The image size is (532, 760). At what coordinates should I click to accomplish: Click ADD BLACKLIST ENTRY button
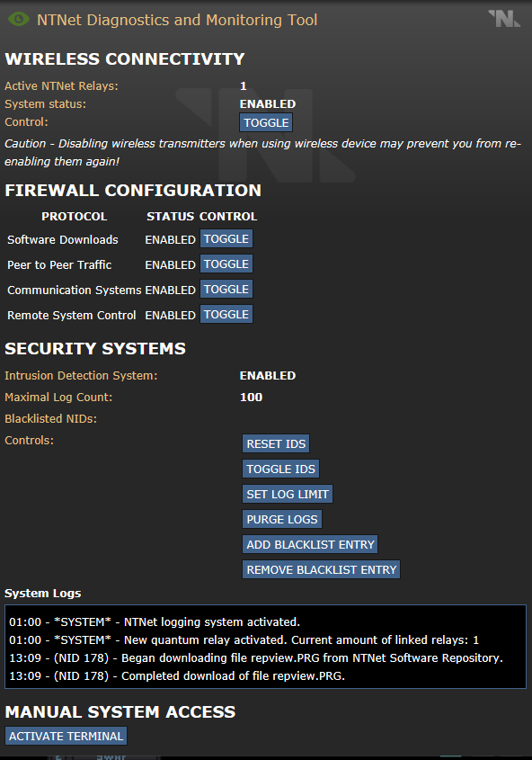click(x=310, y=544)
